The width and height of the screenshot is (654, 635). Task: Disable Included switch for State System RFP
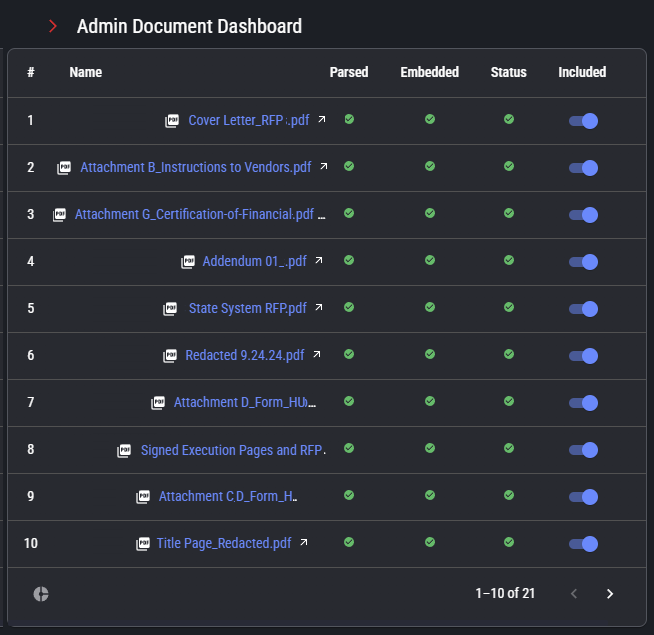click(x=583, y=309)
